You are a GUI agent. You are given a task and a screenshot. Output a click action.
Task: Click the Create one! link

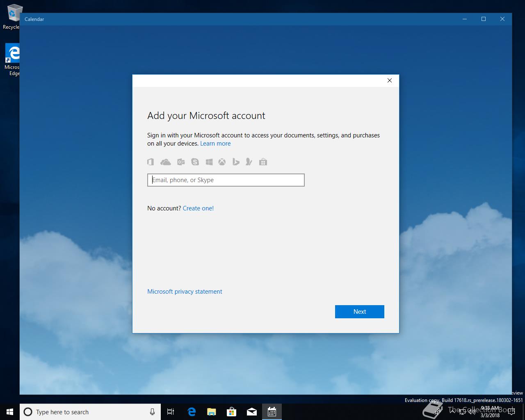point(198,208)
